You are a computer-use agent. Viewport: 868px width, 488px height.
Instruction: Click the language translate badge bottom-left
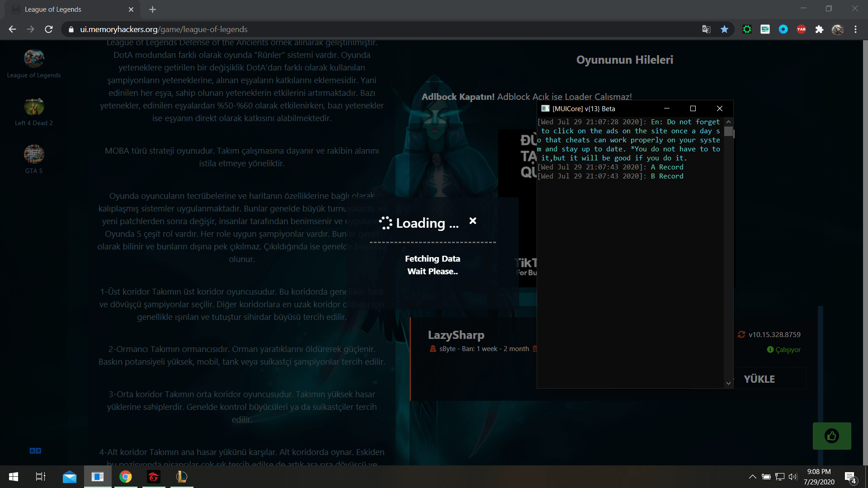pyautogui.click(x=35, y=450)
